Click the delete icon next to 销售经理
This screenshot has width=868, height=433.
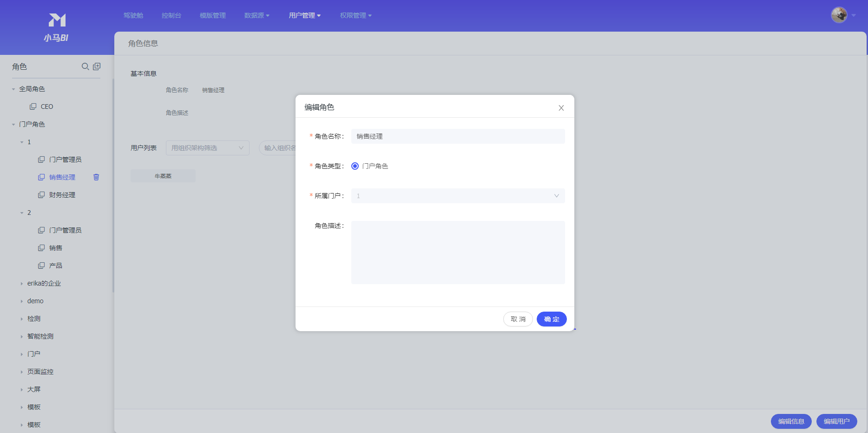click(96, 177)
